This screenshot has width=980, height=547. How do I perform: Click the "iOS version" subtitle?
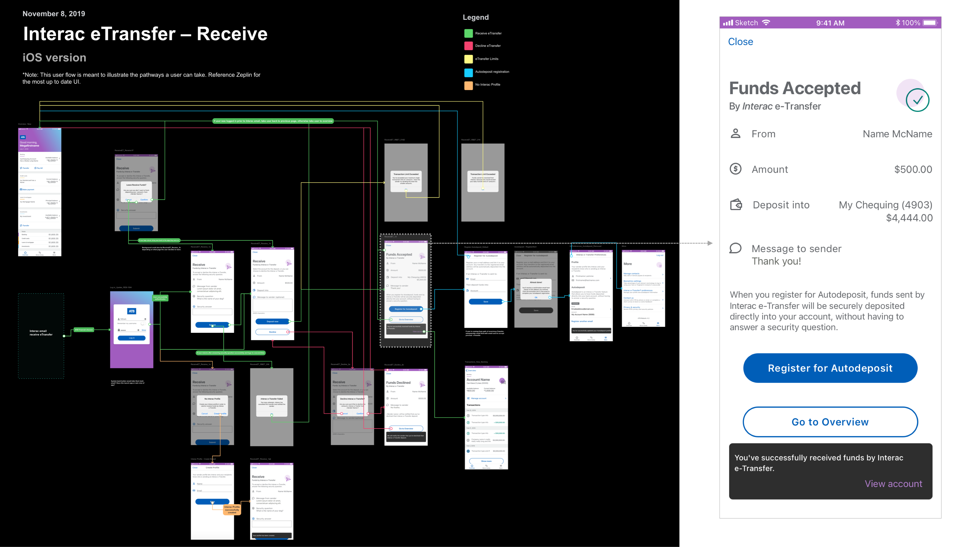pos(55,58)
